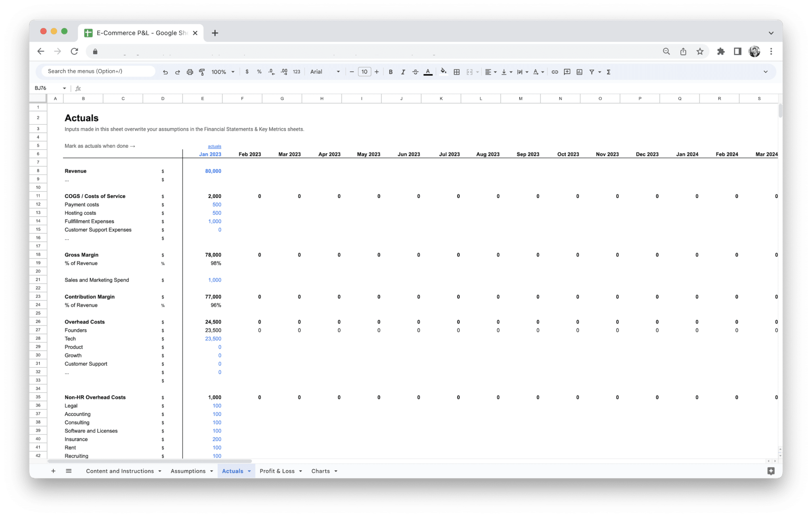This screenshot has height=517, width=812.
Task: Insert a comment
Action: (567, 72)
